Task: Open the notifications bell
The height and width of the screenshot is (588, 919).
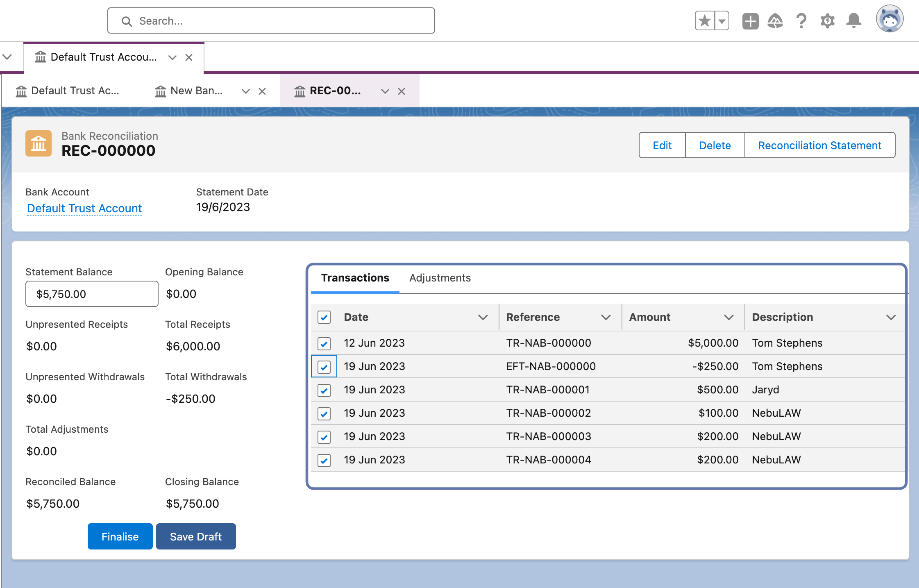Action: [x=854, y=21]
